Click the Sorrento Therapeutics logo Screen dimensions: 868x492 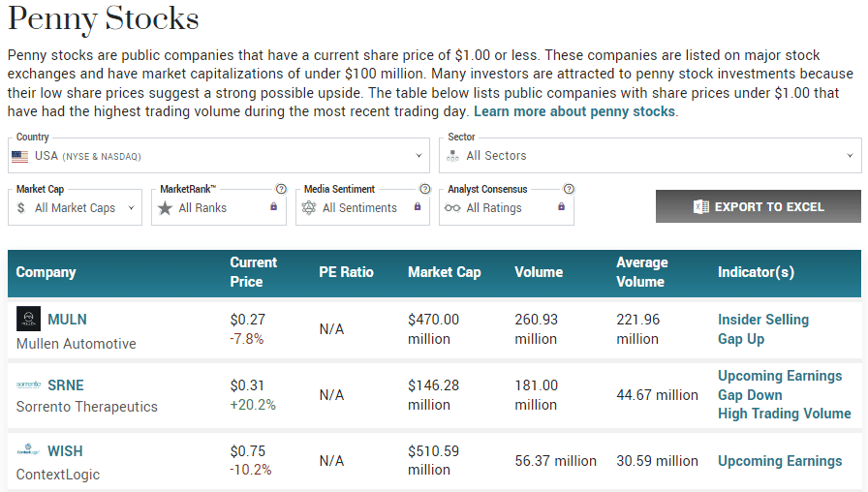(28, 384)
